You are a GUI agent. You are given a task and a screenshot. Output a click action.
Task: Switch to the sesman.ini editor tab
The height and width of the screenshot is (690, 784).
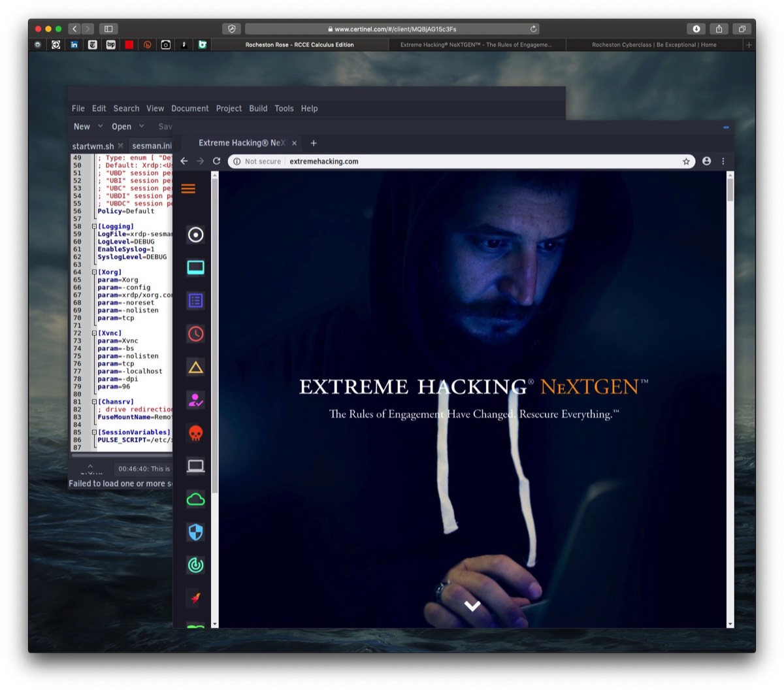pos(152,146)
